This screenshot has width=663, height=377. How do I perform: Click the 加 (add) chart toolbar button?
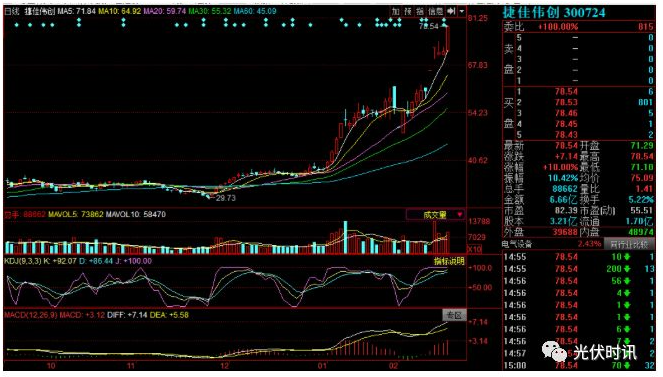[x=395, y=11]
